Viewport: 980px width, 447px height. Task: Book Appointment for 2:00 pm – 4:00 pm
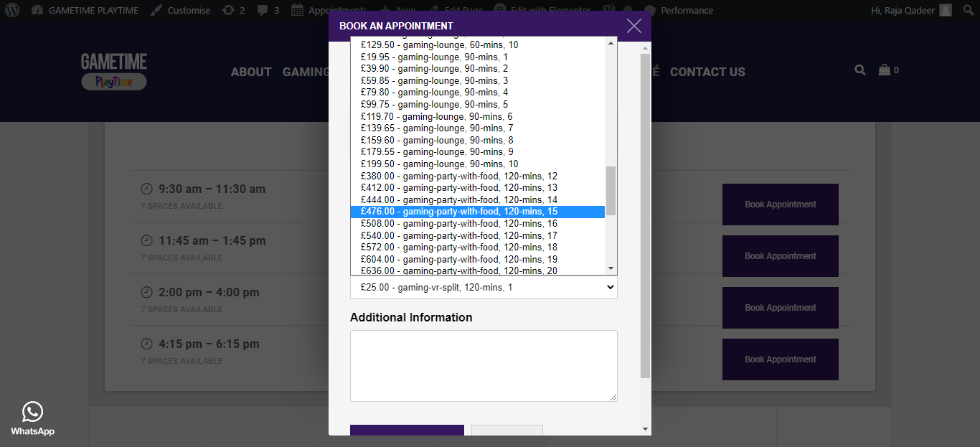coord(781,308)
